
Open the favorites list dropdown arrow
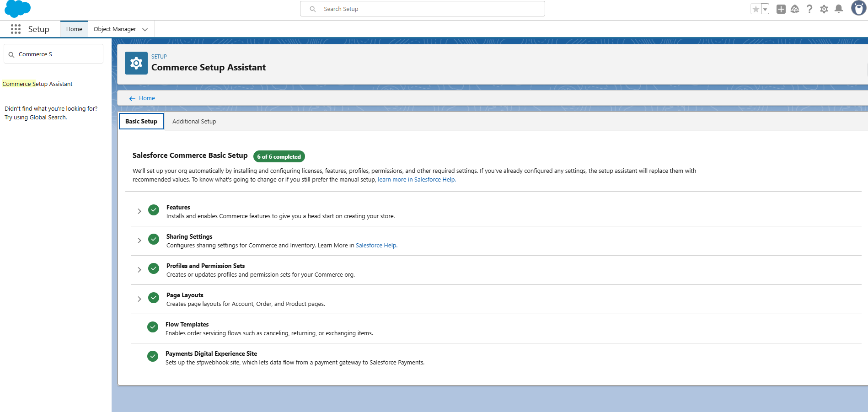pyautogui.click(x=765, y=9)
